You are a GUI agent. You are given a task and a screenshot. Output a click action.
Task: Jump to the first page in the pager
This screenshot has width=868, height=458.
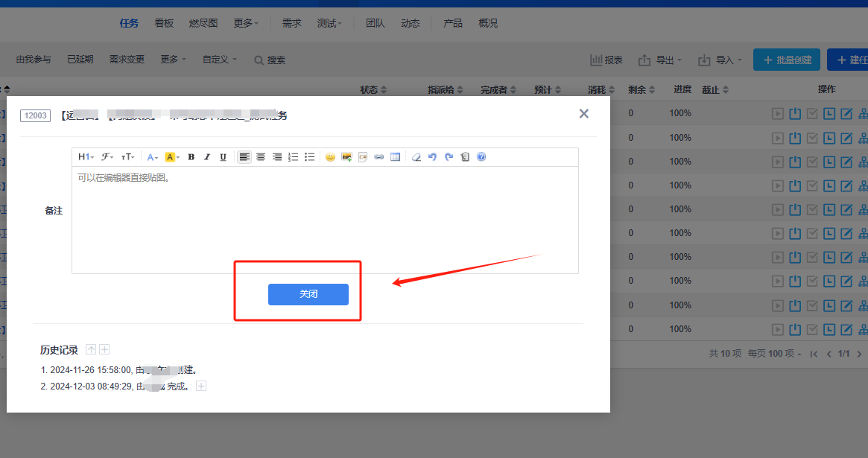coord(814,354)
